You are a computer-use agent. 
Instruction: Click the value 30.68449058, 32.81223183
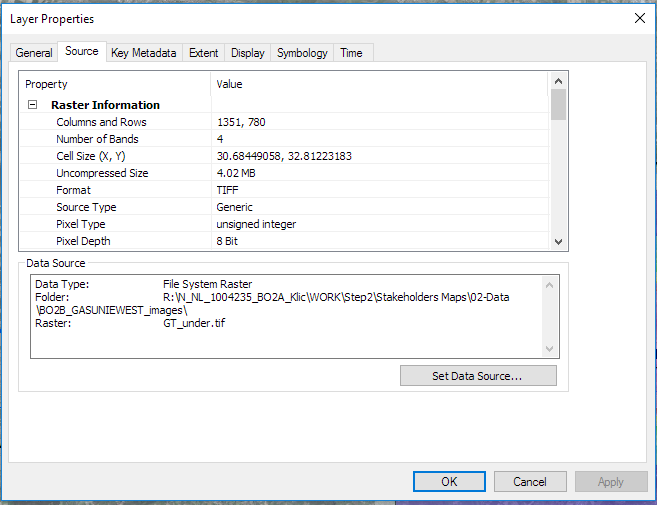pos(284,156)
